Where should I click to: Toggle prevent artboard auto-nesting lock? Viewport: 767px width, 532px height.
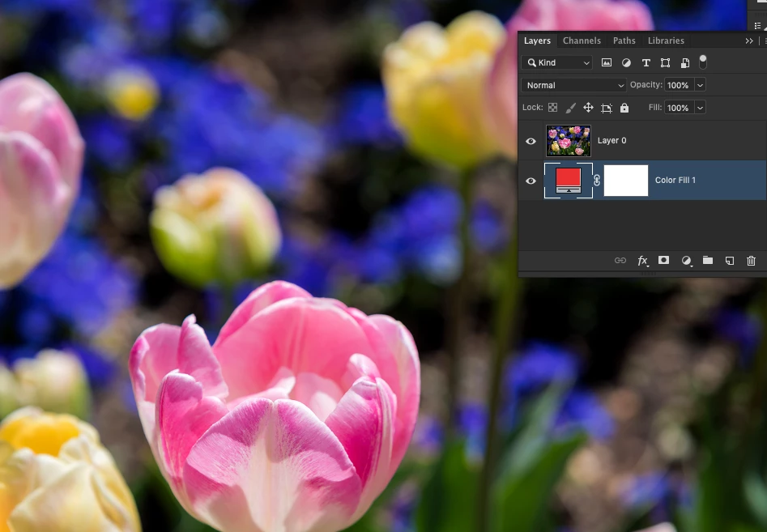click(x=607, y=108)
